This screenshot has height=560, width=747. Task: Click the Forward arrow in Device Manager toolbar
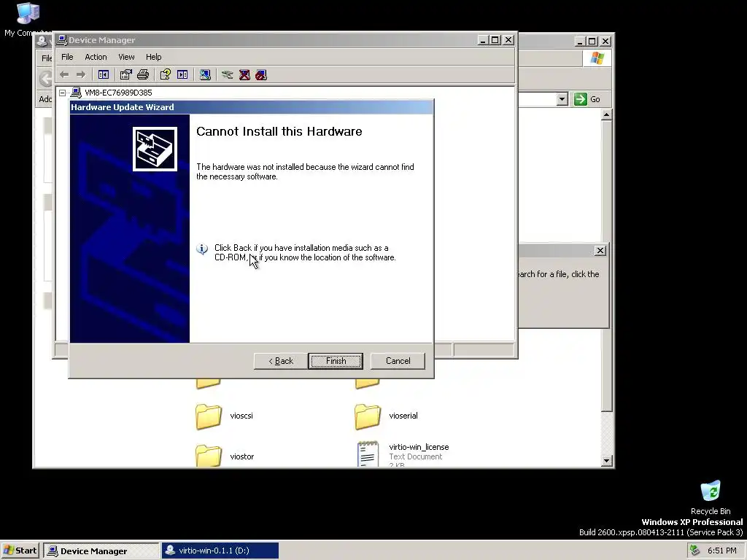pyautogui.click(x=81, y=75)
